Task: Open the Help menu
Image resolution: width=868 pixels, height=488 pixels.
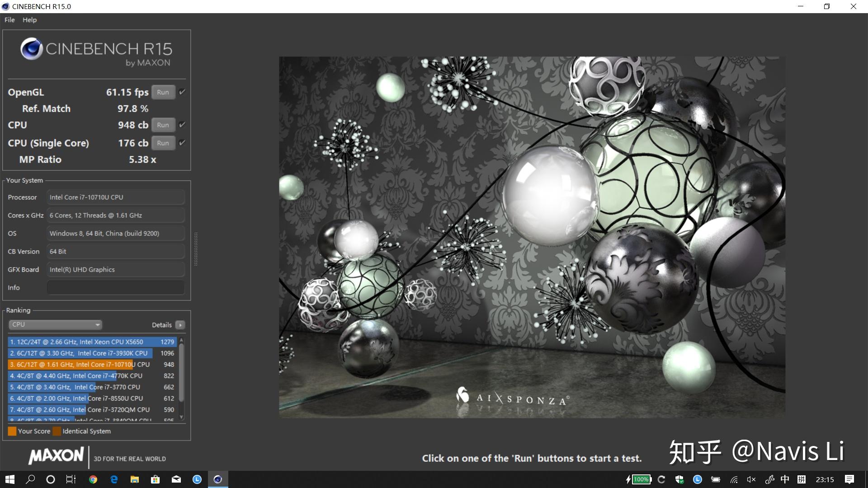Action: coord(29,20)
